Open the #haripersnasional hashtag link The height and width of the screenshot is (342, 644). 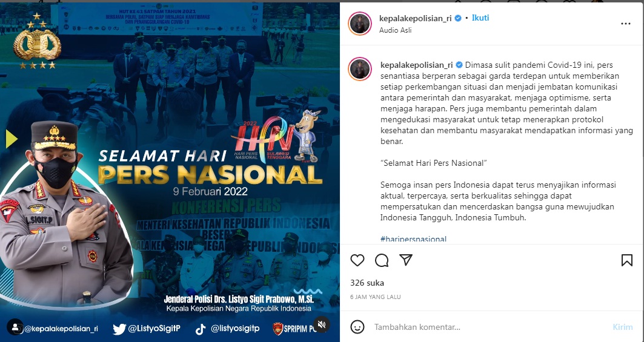(413, 238)
